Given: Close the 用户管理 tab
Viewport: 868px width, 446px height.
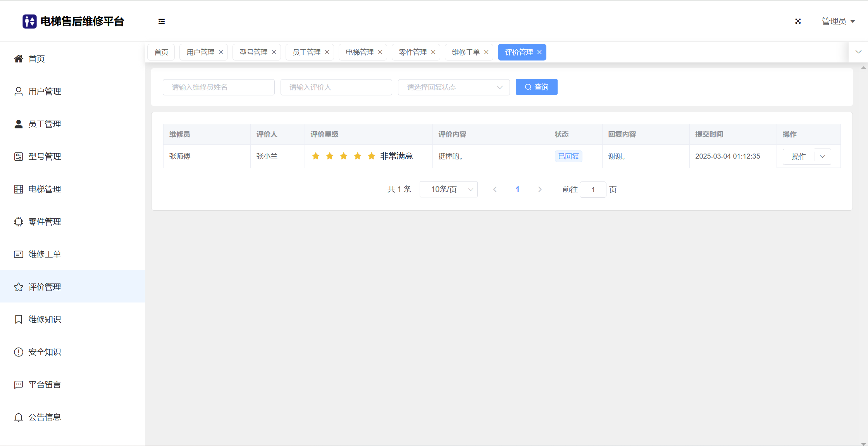Looking at the screenshot, I should tap(221, 52).
